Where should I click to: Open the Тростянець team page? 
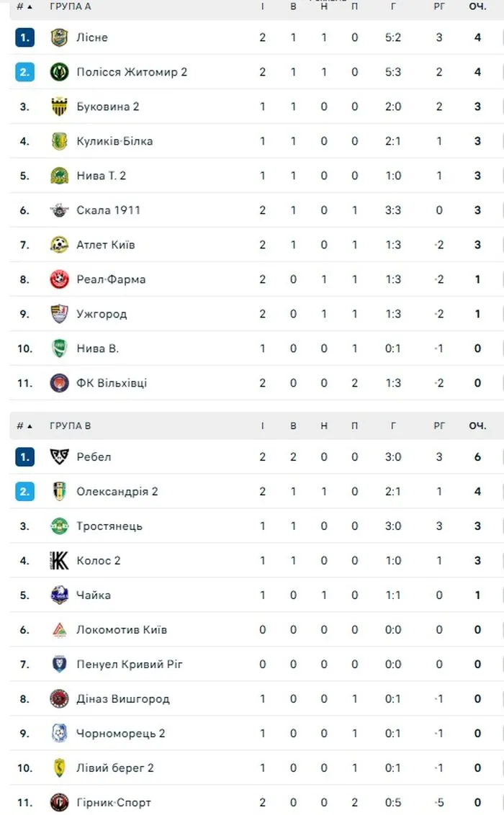pyautogui.click(x=109, y=526)
